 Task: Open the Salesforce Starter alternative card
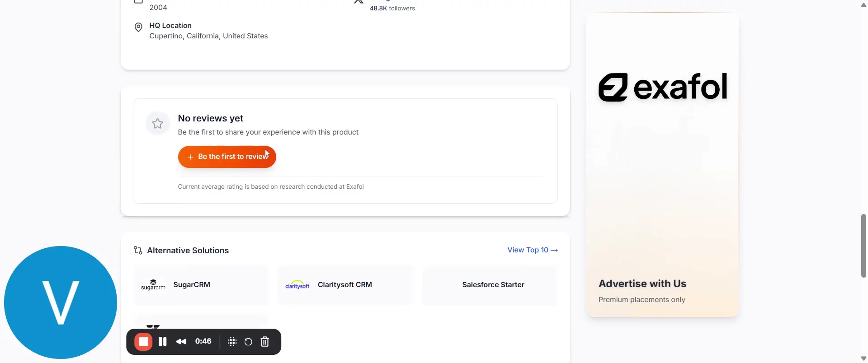point(493,285)
